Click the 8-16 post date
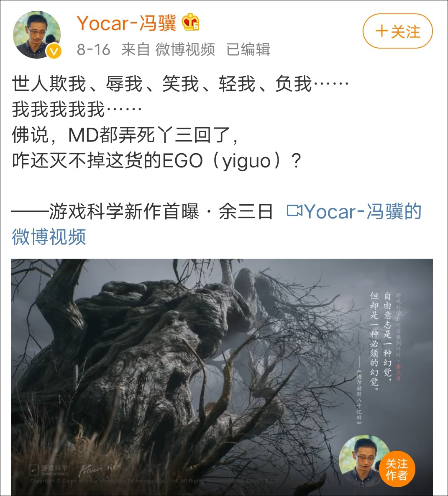448x496 pixels. coord(94,50)
